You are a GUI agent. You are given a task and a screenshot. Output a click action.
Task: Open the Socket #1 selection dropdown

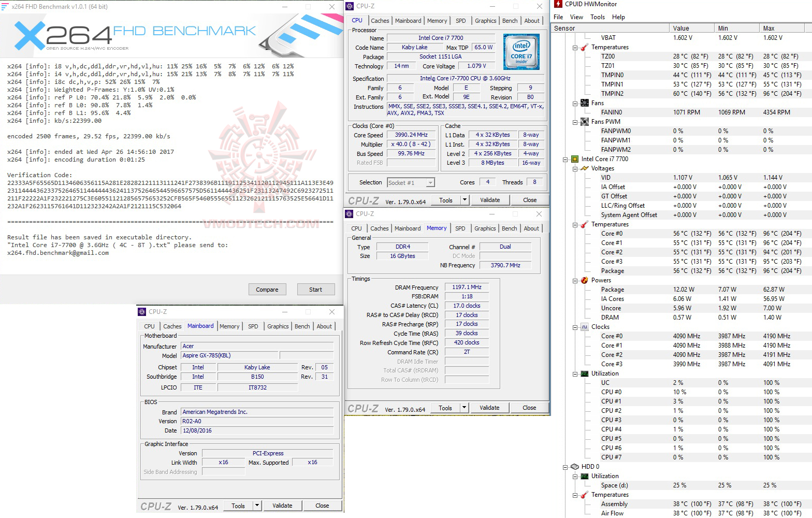pos(430,182)
